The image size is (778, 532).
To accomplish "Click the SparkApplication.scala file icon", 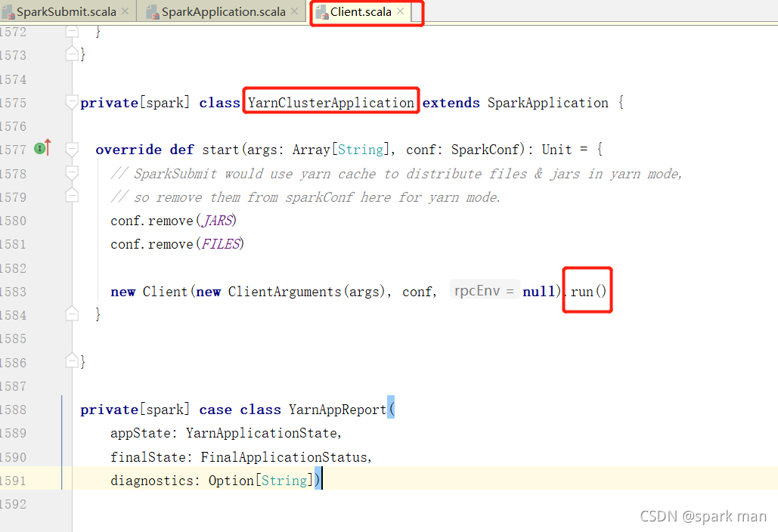I will (x=153, y=12).
